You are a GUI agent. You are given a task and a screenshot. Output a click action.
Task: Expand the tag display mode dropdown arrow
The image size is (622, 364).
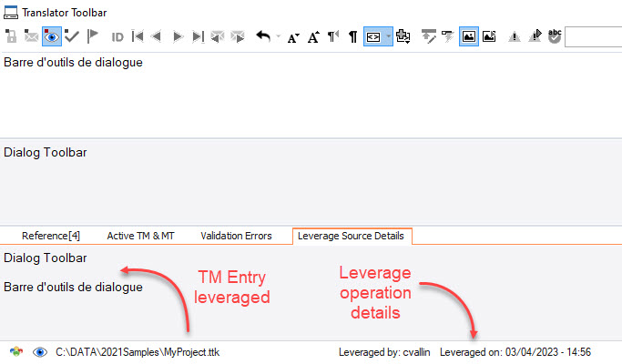389,37
